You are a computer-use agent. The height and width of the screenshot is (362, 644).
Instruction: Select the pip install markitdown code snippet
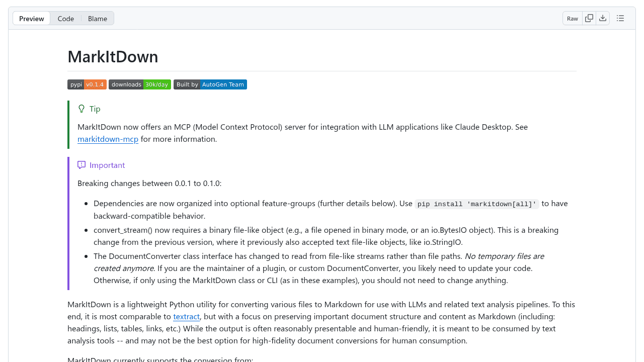click(x=477, y=204)
